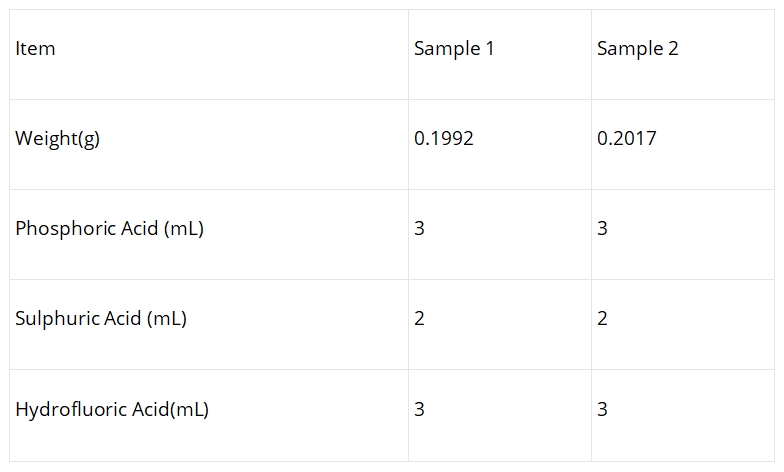Click the word Hydrofluoric in the table
The image size is (784, 472).
(x=71, y=410)
